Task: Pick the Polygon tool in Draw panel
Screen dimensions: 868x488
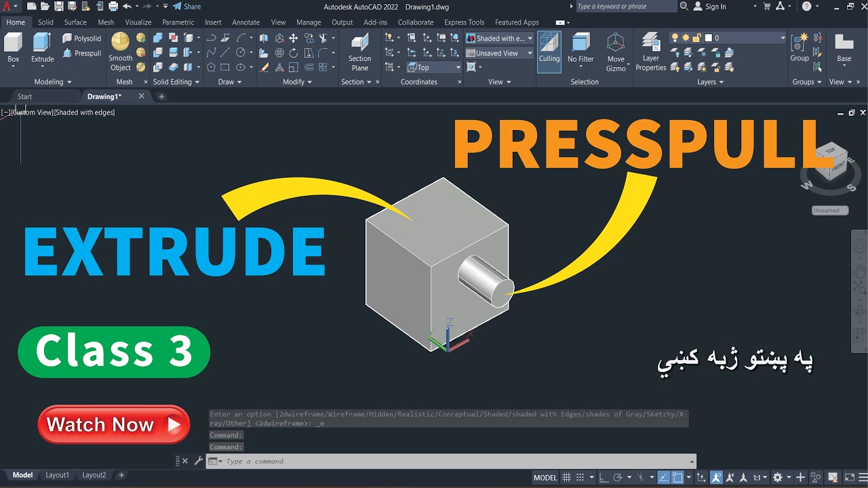Action: pyautogui.click(x=211, y=67)
